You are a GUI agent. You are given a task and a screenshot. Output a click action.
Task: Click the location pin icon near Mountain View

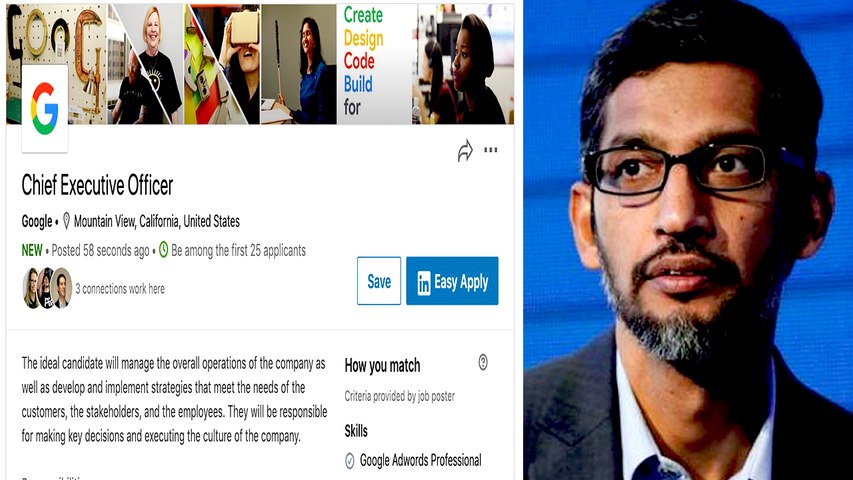[66, 221]
